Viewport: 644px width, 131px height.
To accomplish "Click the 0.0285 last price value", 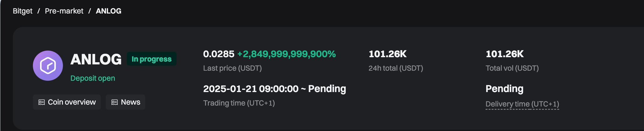I will click(x=219, y=54).
